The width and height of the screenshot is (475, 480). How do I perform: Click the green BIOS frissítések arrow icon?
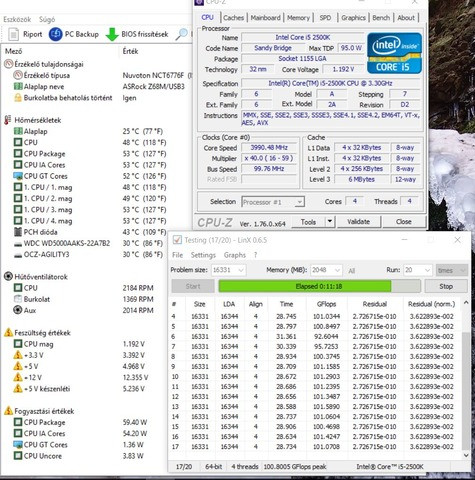[112, 34]
